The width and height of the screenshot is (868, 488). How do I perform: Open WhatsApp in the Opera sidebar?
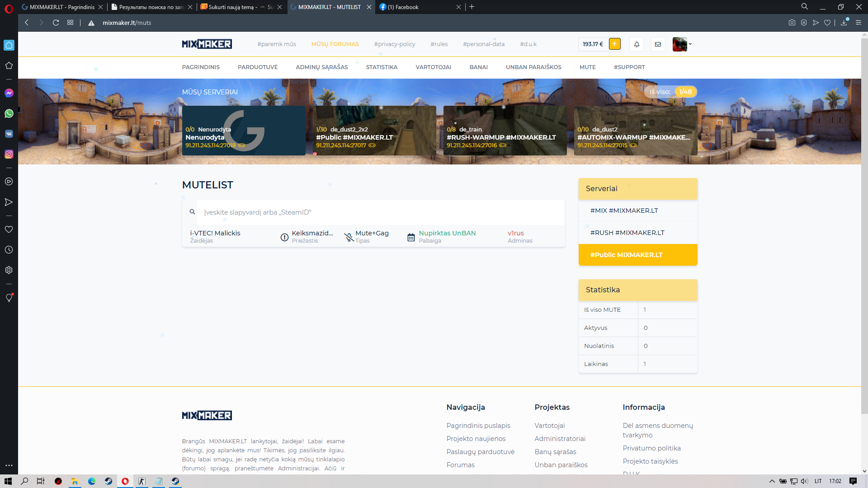pos(9,113)
